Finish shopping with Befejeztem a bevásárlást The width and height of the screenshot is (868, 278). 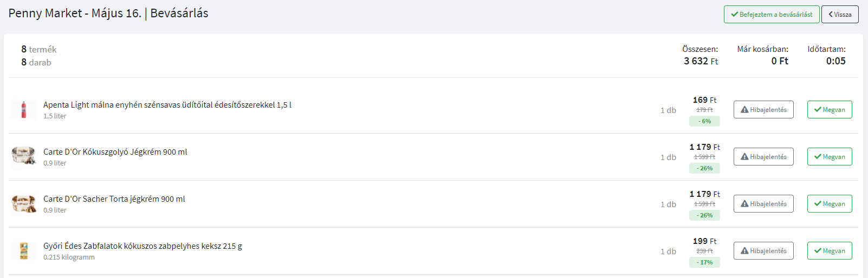coord(772,15)
